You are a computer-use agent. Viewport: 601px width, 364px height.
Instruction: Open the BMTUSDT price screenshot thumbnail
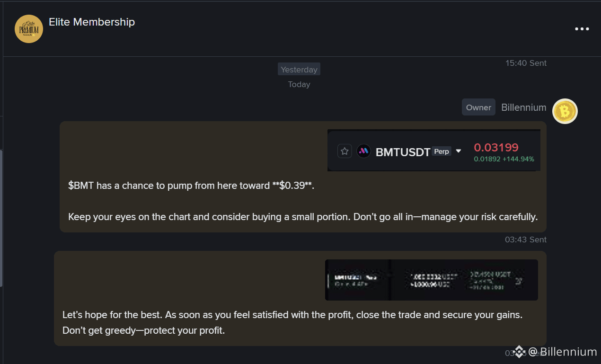click(434, 151)
